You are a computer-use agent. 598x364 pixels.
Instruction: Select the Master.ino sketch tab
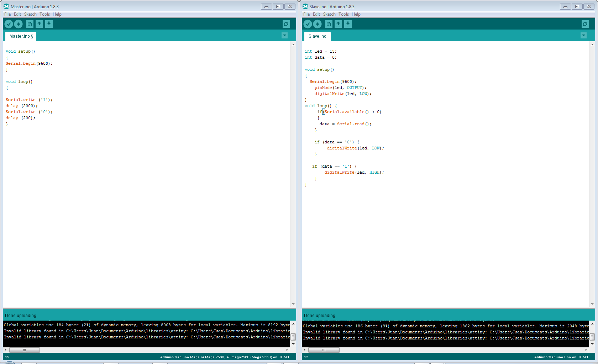[x=21, y=36]
